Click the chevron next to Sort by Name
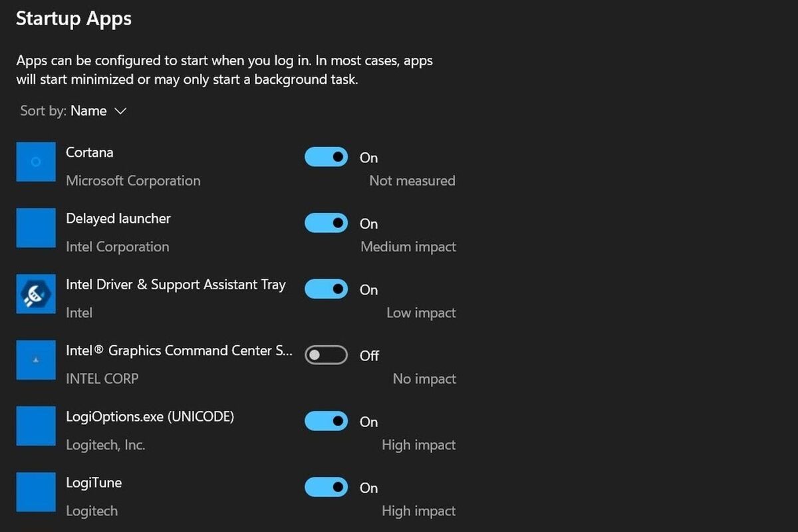Viewport: 798px width, 532px height. click(120, 112)
